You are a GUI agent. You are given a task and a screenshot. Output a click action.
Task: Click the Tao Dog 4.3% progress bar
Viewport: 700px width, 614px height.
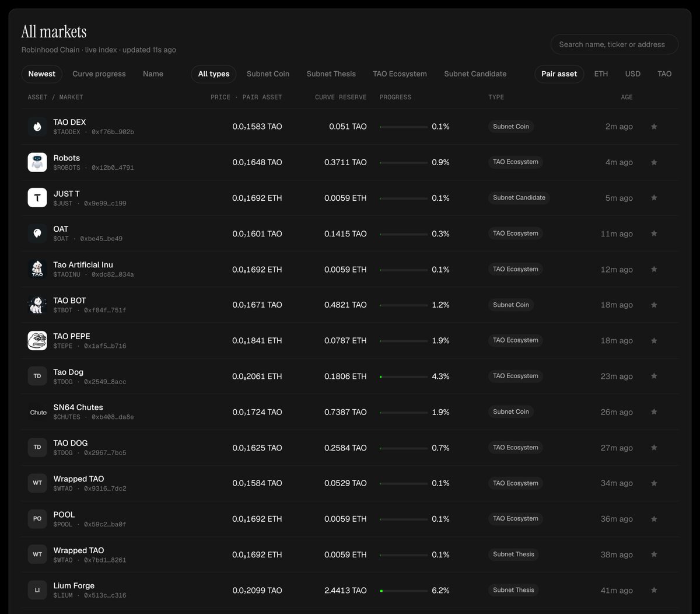(x=403, y=376)
